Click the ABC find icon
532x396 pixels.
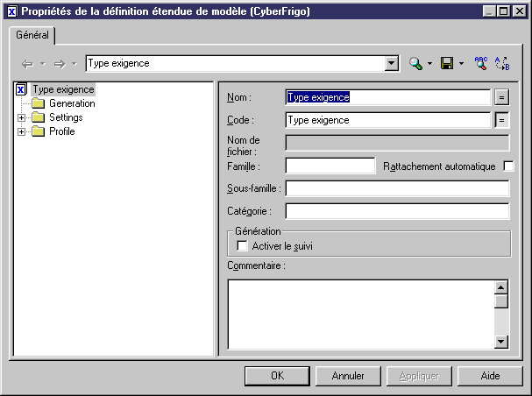[x=480, y=63]
